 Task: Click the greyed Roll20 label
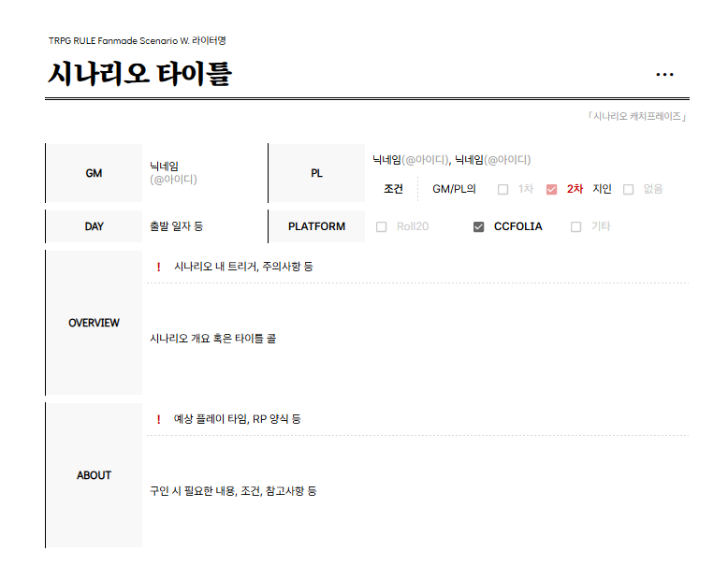tap(413, 226)
